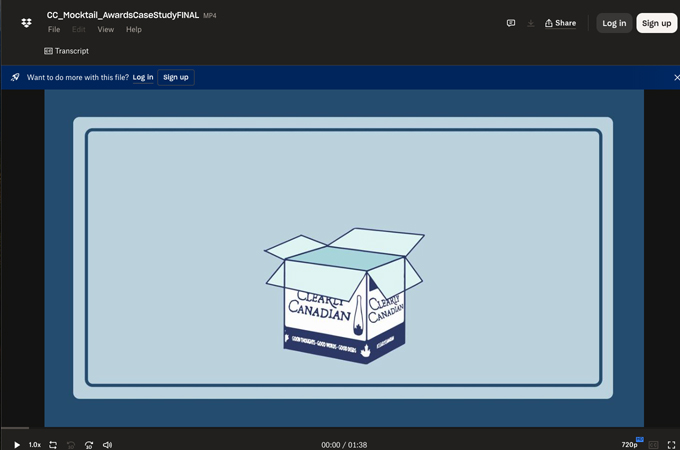Click the Dropbox logo icon
680x450 pixels.
coord(26,23)
